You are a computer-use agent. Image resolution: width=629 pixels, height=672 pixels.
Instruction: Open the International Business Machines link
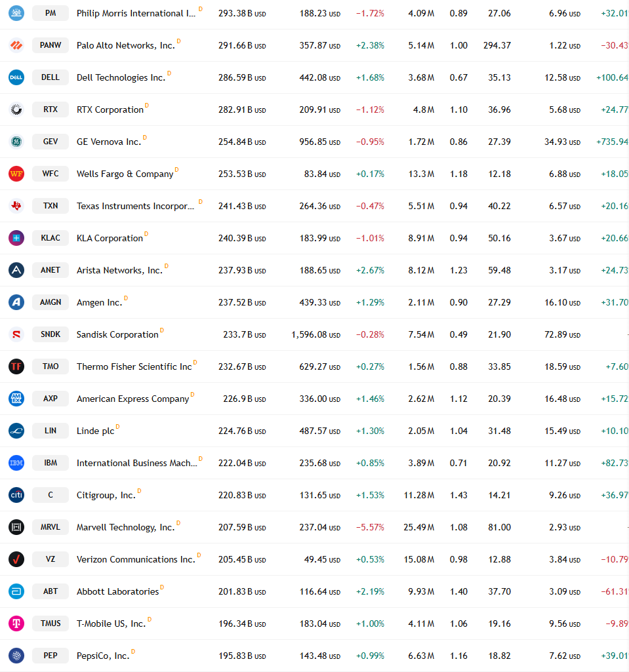137,464
